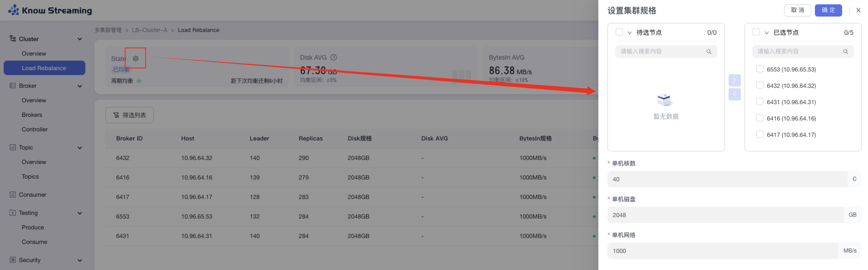Image resolution: width=868 pixels, height=270 pixels.
Task: Go to Topics in sidebar
Action: pos(30,177)
